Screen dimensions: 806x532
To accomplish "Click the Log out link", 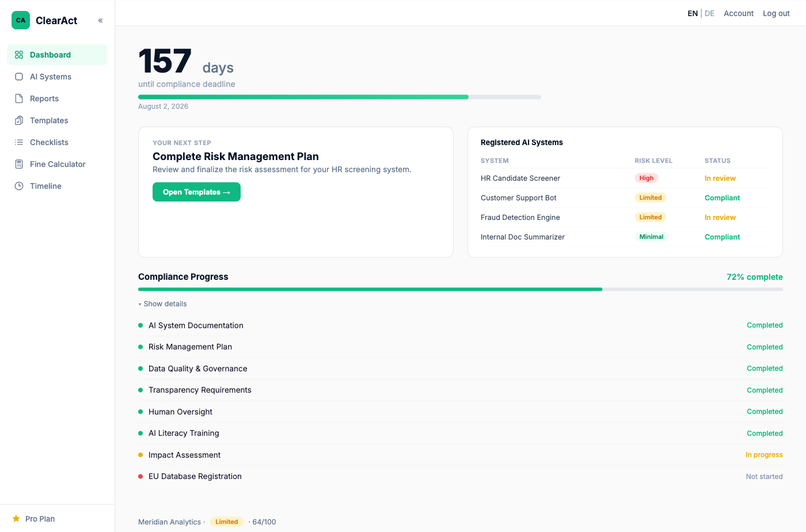I will pos(775,13).
